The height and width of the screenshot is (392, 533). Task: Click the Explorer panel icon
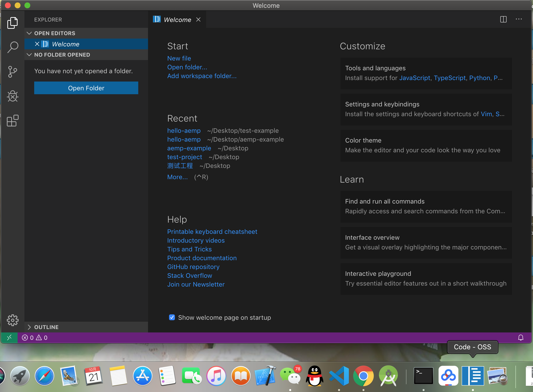point(12,23)
